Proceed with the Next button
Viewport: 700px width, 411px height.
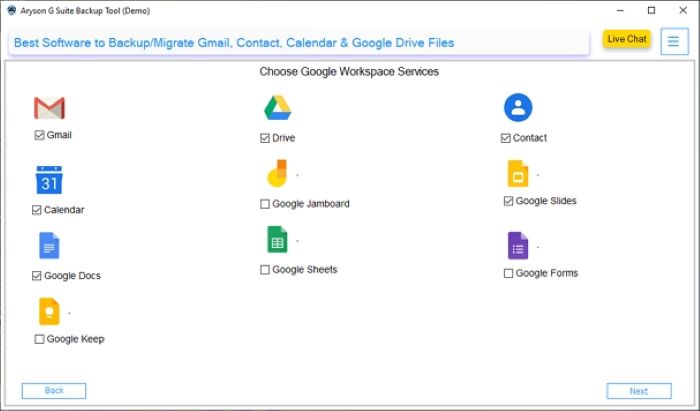tap(639, 391)
